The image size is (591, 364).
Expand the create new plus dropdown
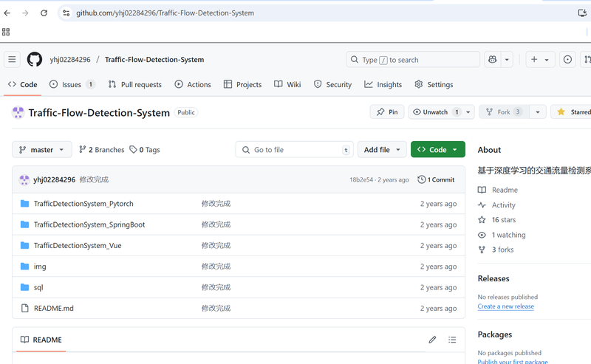click(x=540, y=60)
